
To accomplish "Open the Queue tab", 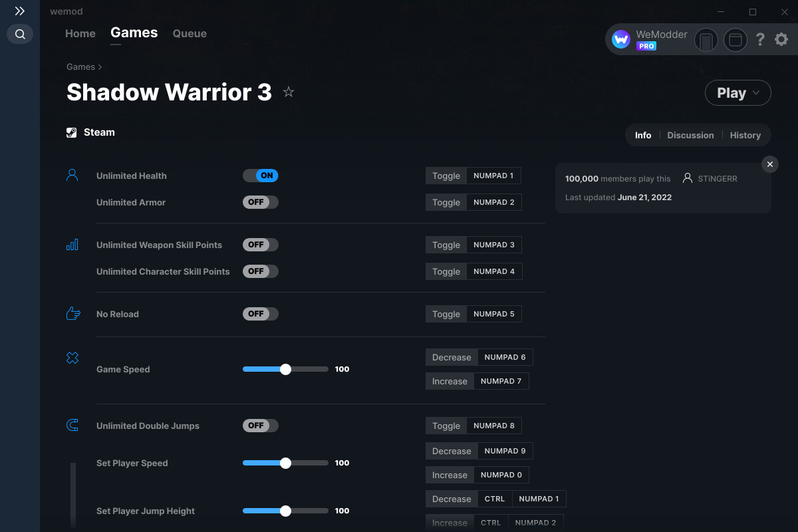I will [190, 33].
